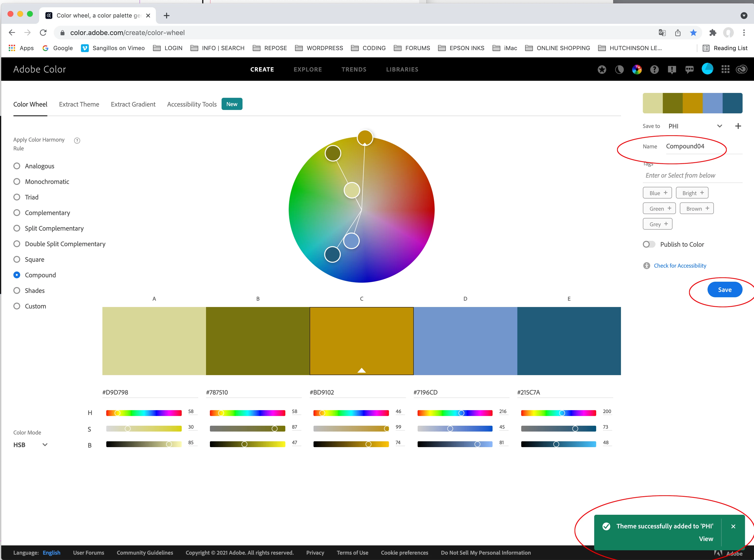Click the blue Save button

(725, 289)
